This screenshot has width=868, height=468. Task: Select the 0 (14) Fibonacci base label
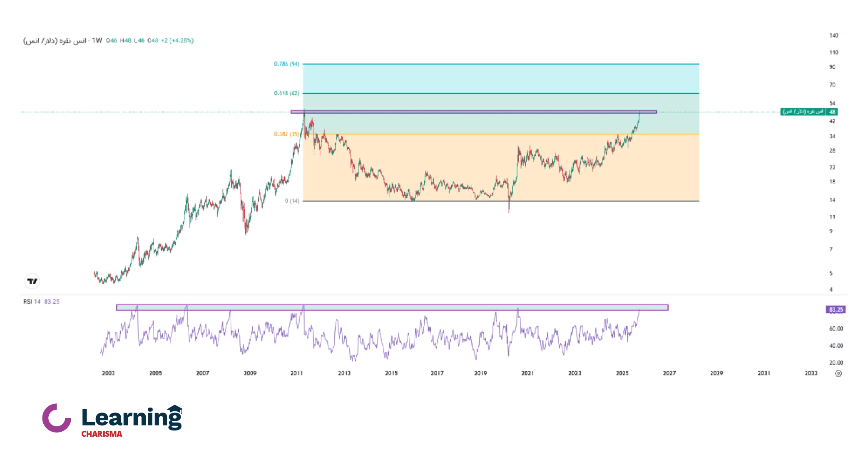[x=292, y=201]
